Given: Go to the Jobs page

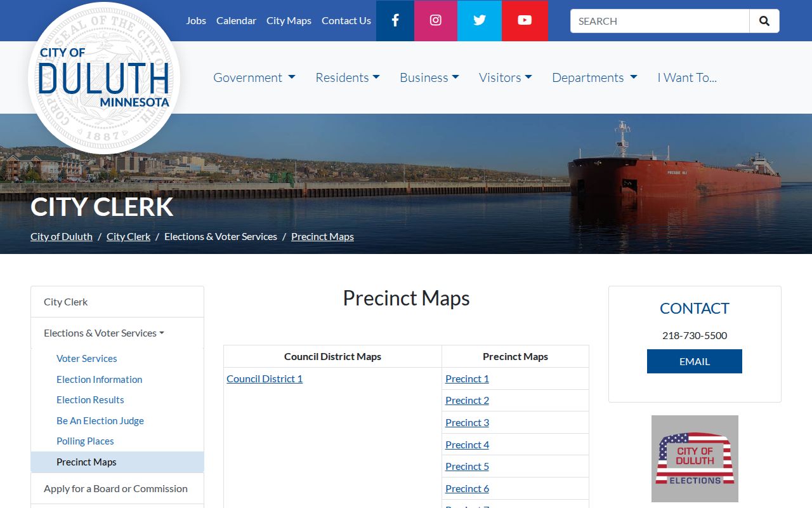Looking at the screenshot, I should pyautogui.click(x=196, y=20).
